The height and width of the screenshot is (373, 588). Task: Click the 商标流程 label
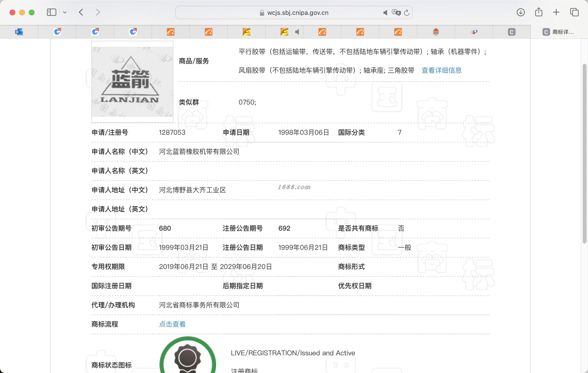[x=105, y=324]
